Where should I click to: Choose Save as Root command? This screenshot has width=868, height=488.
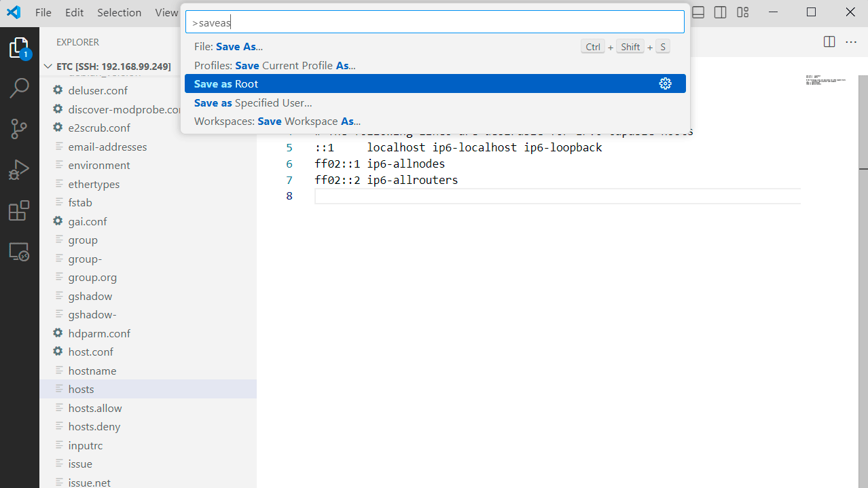click(435, 83)
